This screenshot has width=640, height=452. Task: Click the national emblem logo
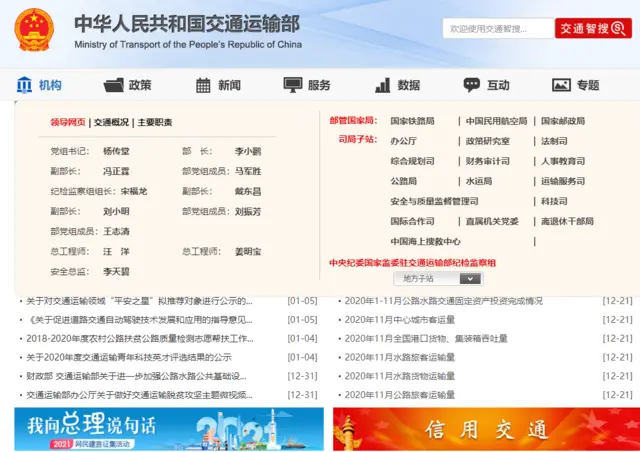(x=34, y=29)
